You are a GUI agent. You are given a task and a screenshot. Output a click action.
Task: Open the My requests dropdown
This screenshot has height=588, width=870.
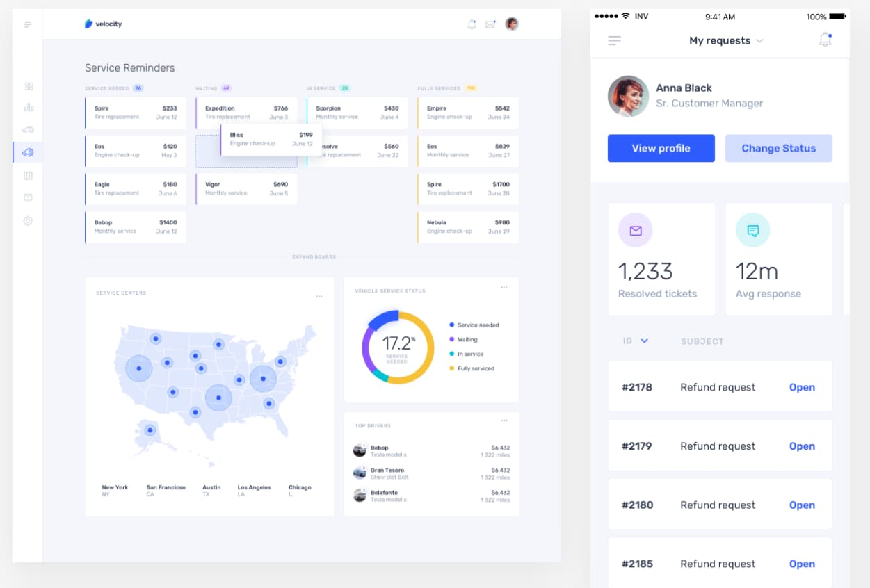click(725, 40)
